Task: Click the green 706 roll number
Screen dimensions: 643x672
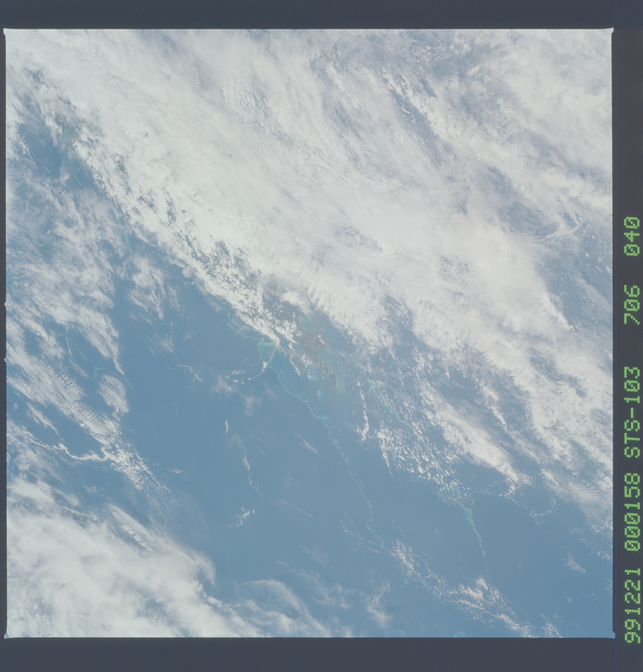Action: coord(632,305)
